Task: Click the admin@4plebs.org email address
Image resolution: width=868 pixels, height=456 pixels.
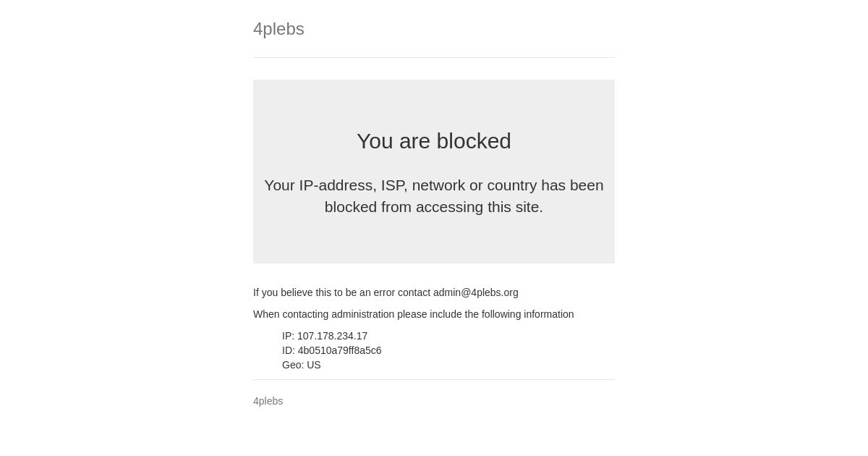Action: pos(475,292)
